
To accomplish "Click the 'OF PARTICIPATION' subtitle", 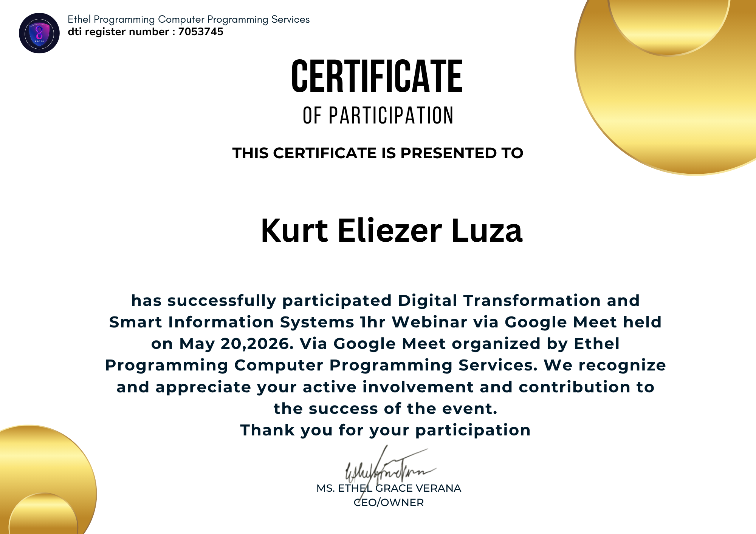I will (378, 116).
